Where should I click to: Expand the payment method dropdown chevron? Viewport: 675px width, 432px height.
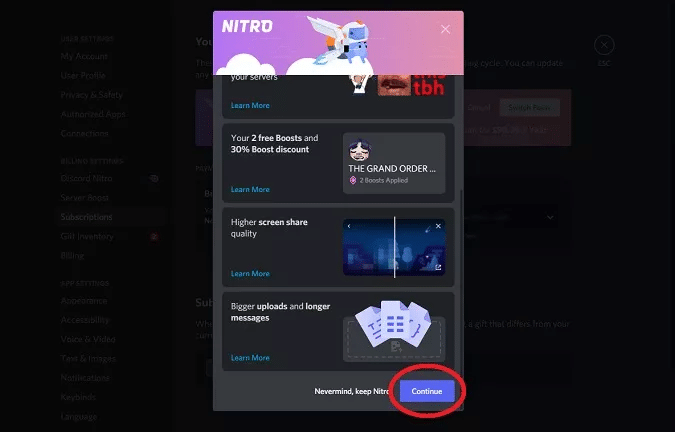[550, 217]
